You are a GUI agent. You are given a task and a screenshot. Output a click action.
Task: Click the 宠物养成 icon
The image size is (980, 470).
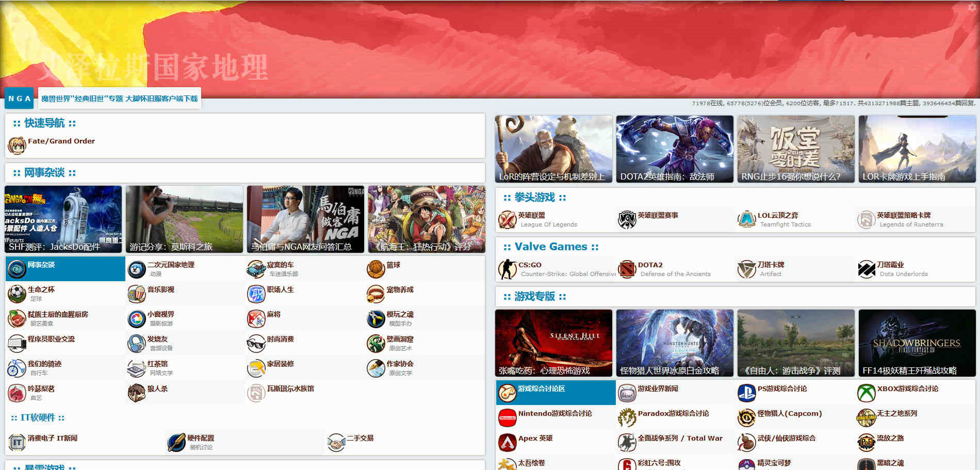pos(376,294)
